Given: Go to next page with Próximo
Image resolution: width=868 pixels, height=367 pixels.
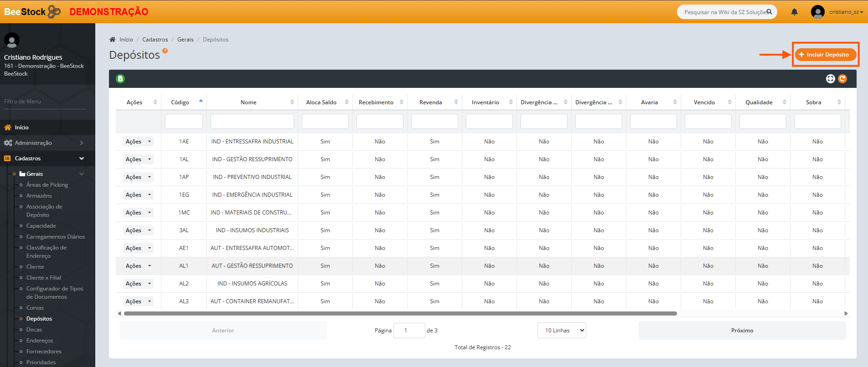Looking at the screenshot, I should click(x=742, y=331).
